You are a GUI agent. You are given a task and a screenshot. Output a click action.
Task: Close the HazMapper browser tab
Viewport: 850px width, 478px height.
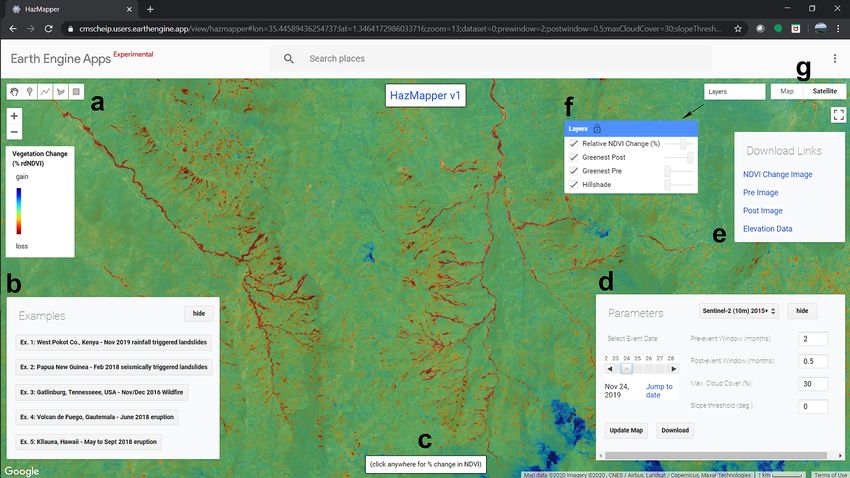129,9
